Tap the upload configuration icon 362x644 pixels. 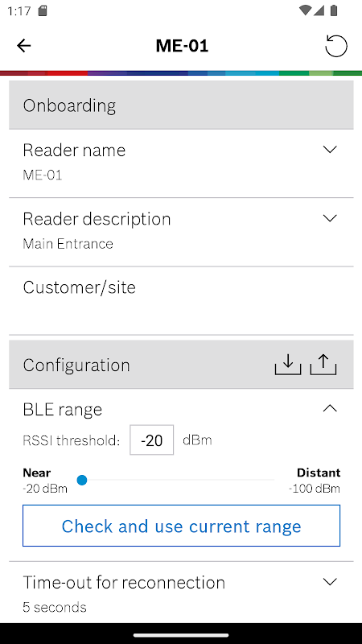(323, 365)
